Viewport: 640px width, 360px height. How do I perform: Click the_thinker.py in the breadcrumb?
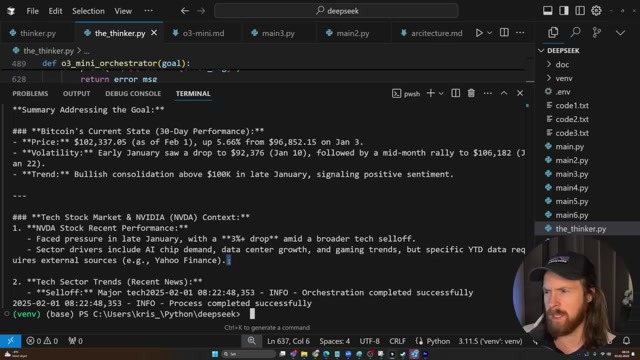[x=48, y=51]
